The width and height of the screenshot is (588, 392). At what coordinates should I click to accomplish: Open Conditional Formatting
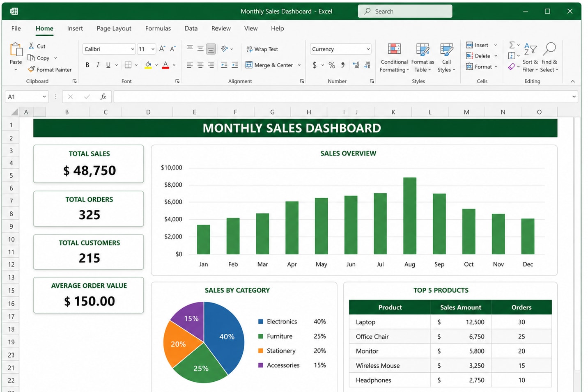click(x=394, y=58)
